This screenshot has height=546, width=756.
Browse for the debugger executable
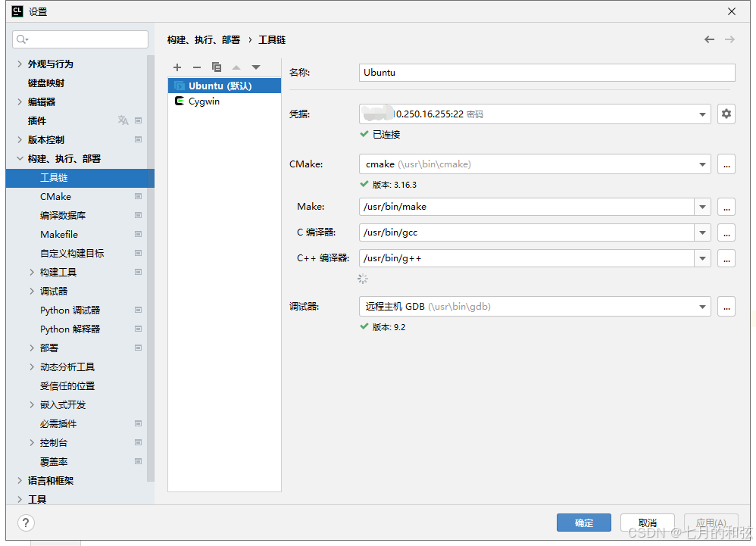coord(726,307)
